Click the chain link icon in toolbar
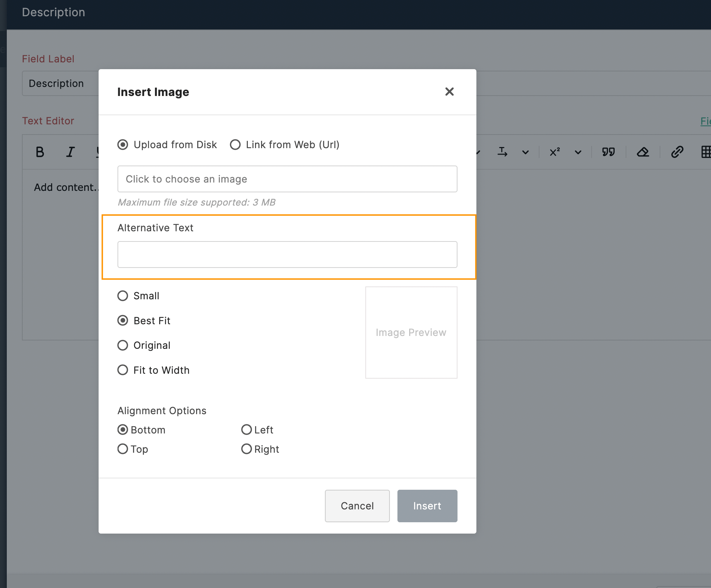Viewport: 711px width, 588px height. [677, 152]
